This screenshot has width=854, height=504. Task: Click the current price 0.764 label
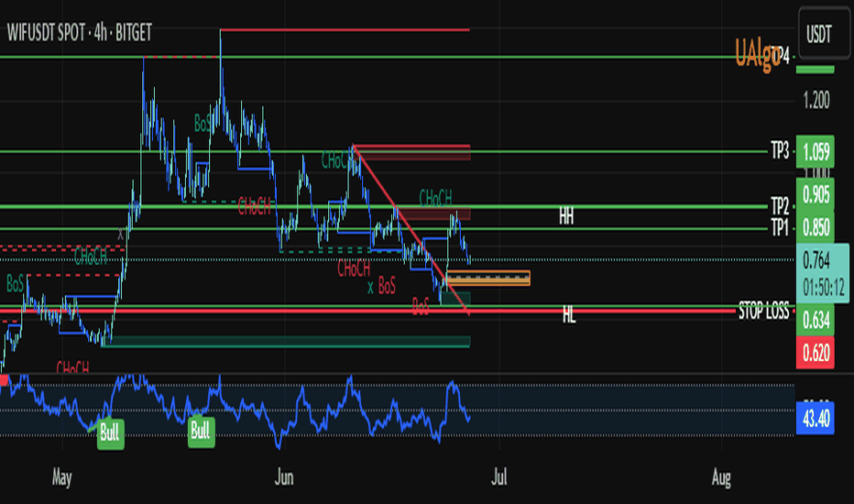click(x=816, y=261)
